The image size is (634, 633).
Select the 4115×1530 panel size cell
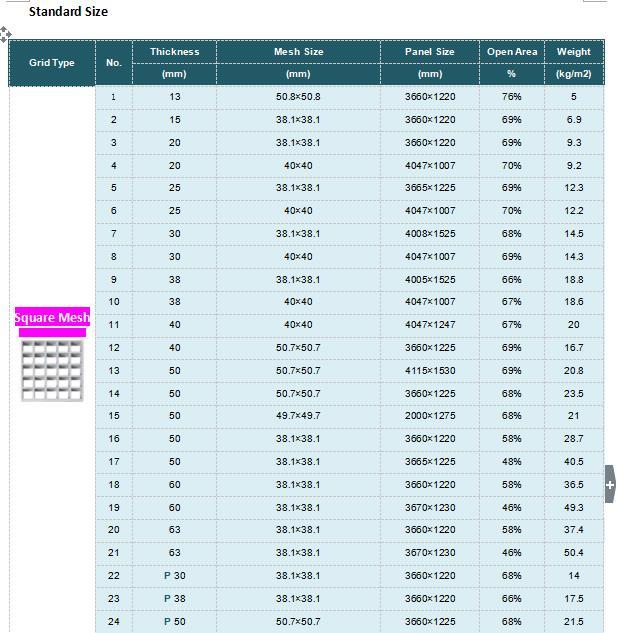429,371
